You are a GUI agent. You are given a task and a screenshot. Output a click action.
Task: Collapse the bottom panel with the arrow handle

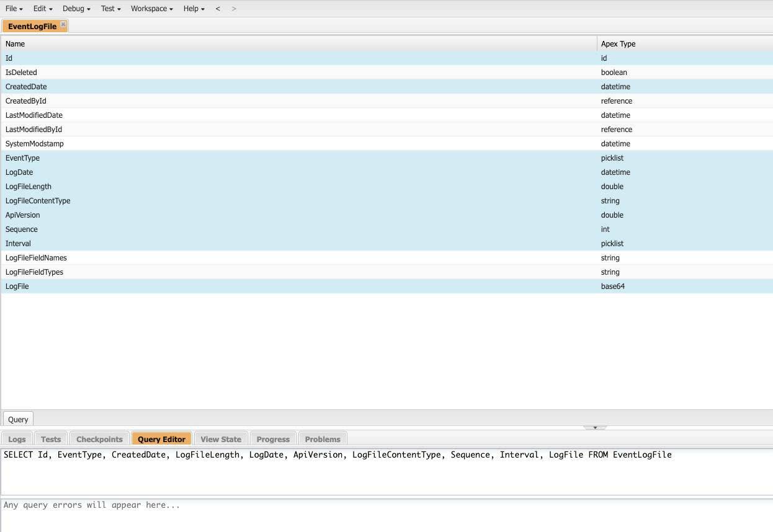pos(595,428)
